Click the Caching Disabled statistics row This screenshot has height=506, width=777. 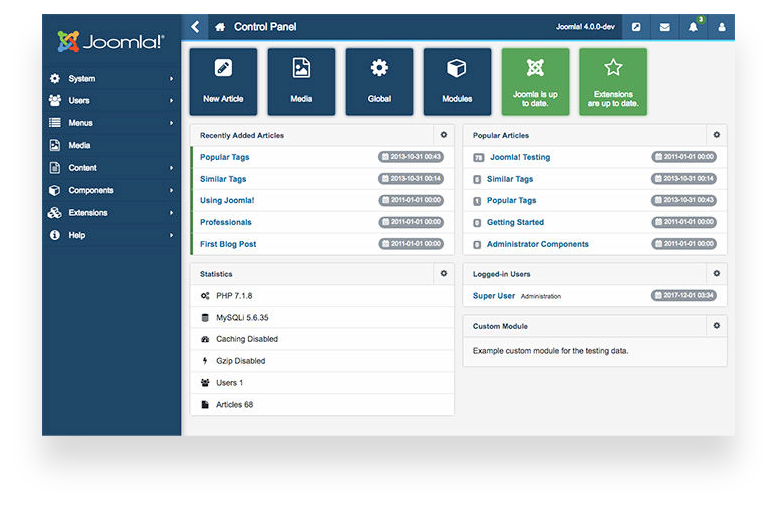[x=322, y=339]
